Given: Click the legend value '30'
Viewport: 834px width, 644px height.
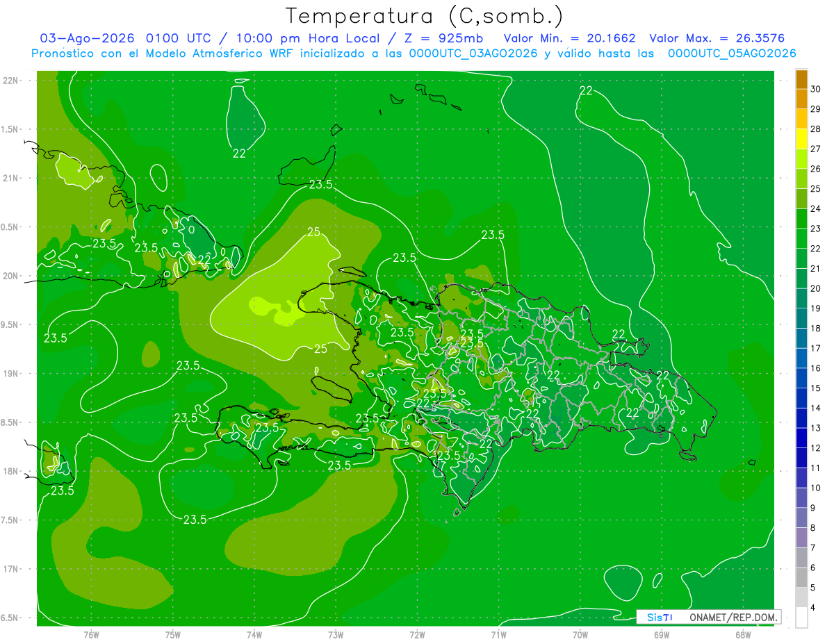Looking at the screenshot, I should pyautogui.click(x=816, y=90).
